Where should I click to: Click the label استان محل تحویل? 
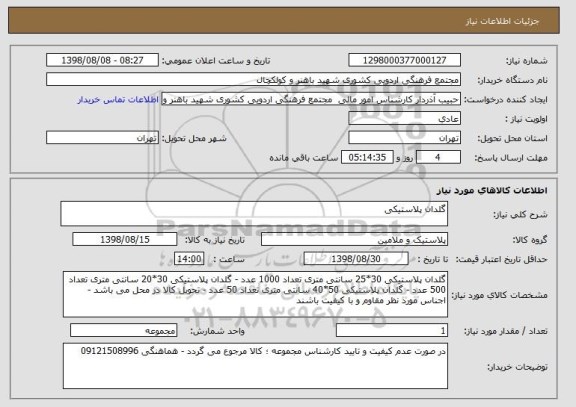(x=512, y=138)
